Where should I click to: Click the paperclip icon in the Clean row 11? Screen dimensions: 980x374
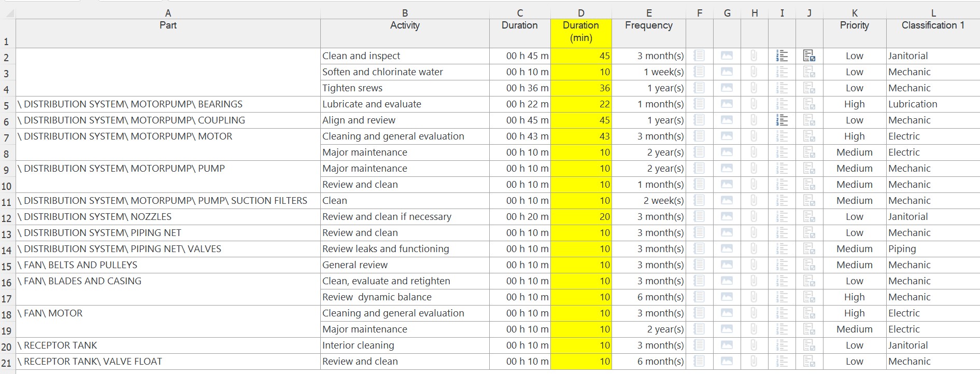tap(754, 201)
